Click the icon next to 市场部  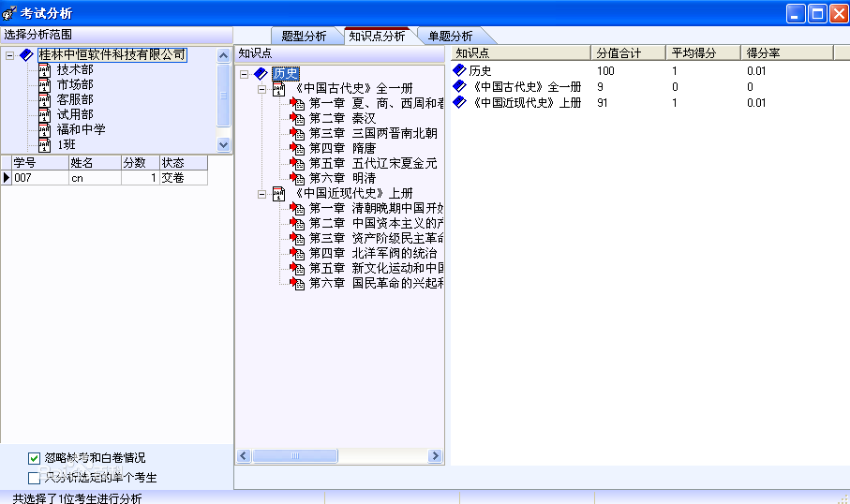click(44, 85)
